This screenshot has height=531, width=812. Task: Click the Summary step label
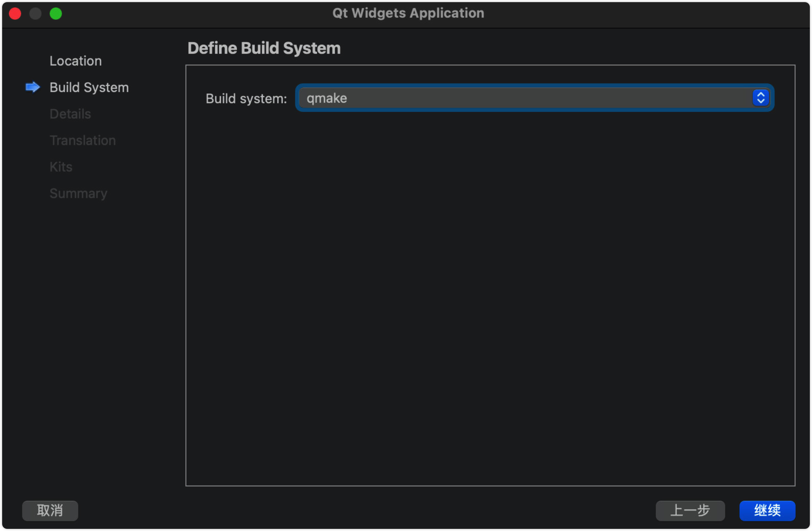pos(78,193)
